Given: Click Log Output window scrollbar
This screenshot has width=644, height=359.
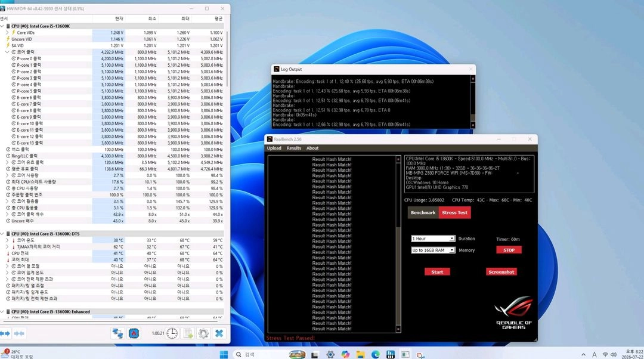Looking at the screenshot, I should coord(473,102).
